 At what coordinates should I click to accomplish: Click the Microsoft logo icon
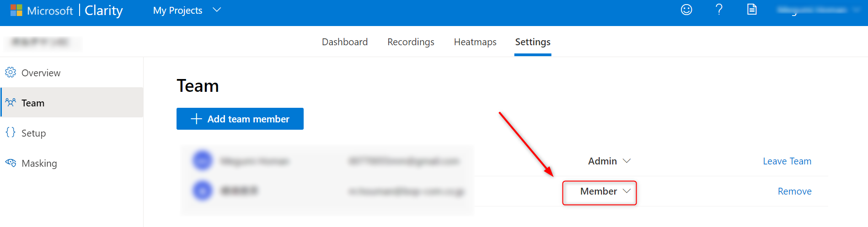16,11
